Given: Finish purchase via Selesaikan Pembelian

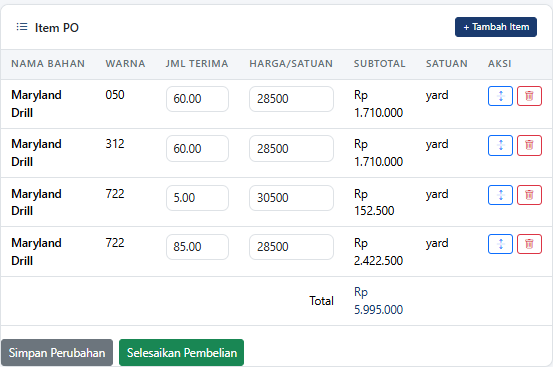Looking at the screenshot, I should tap(181, 353).
